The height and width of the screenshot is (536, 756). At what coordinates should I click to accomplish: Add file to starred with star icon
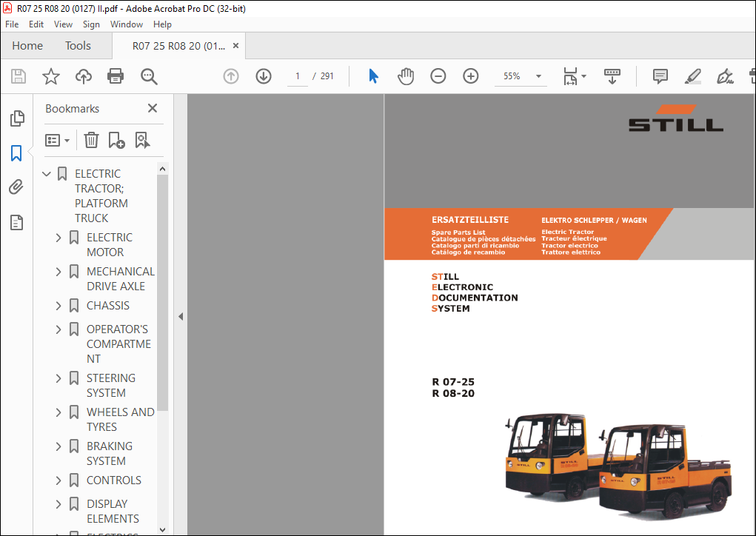pyautogui.click(x=50, y=76)
